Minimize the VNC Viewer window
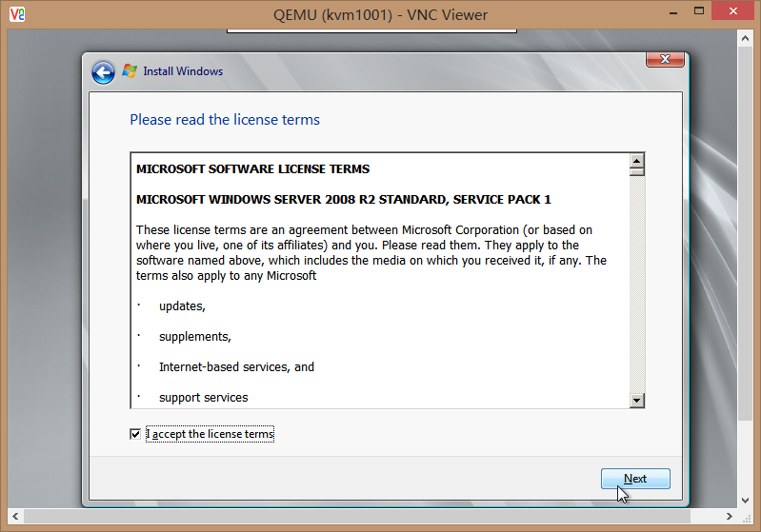 click(x=673, y=12)
